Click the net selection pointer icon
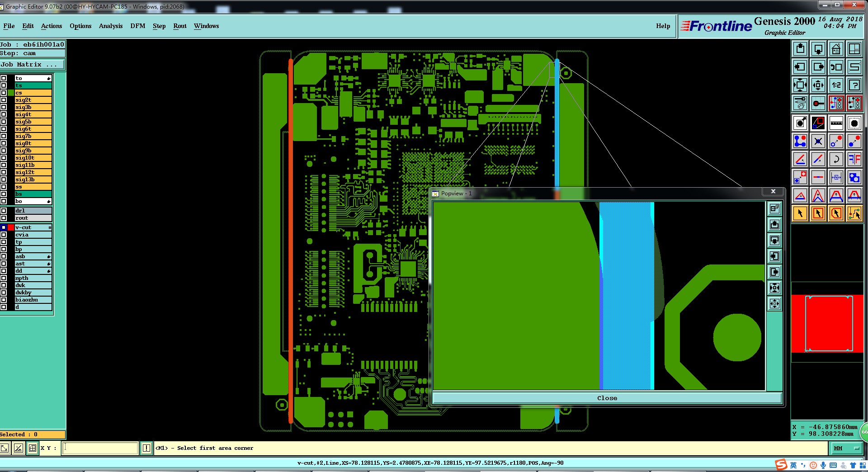This screenshot has width=868, height=472. (x=854, y=213)
